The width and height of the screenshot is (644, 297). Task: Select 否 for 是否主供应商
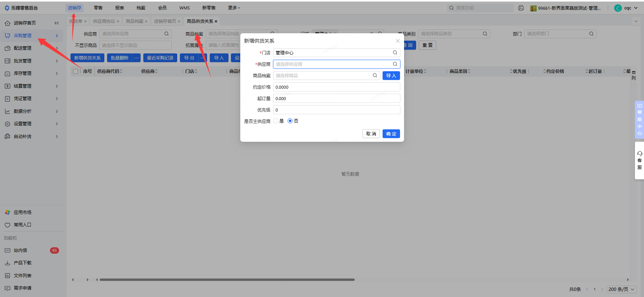click(290, 121)
